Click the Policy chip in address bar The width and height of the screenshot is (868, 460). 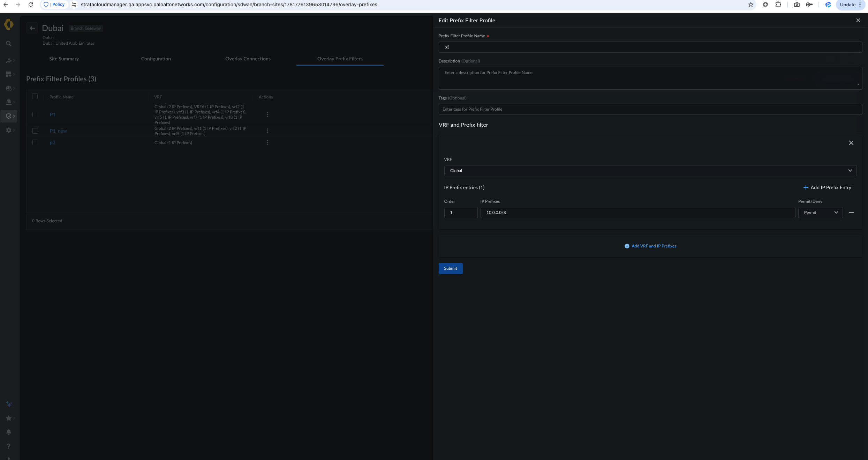pyautogui.click(x=54, y=5)
